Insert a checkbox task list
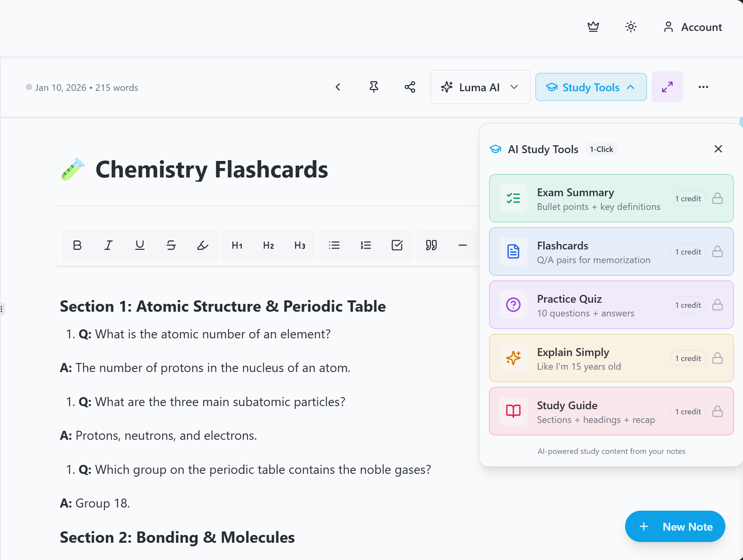 point(397,246)
